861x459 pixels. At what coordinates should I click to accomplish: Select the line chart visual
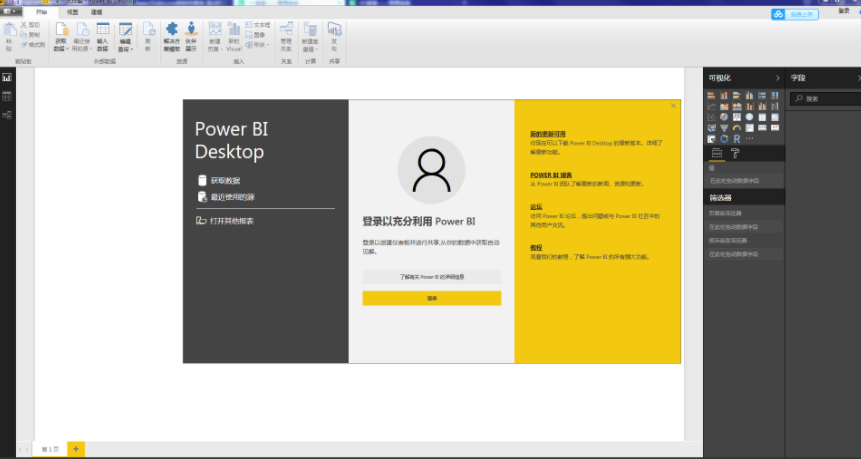click(711, 106)
